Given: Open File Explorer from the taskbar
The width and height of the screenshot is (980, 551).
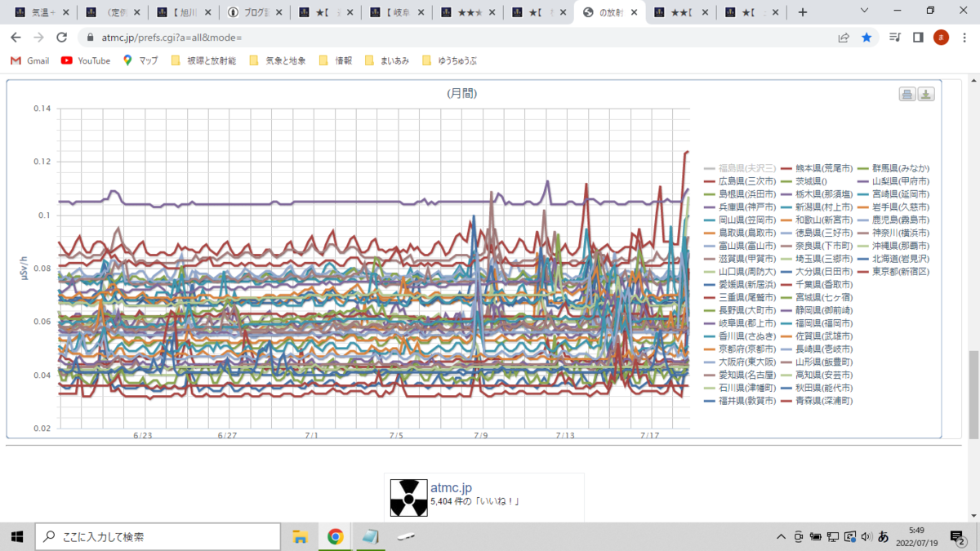Looking at the screenshot, I should coord(300,537).
